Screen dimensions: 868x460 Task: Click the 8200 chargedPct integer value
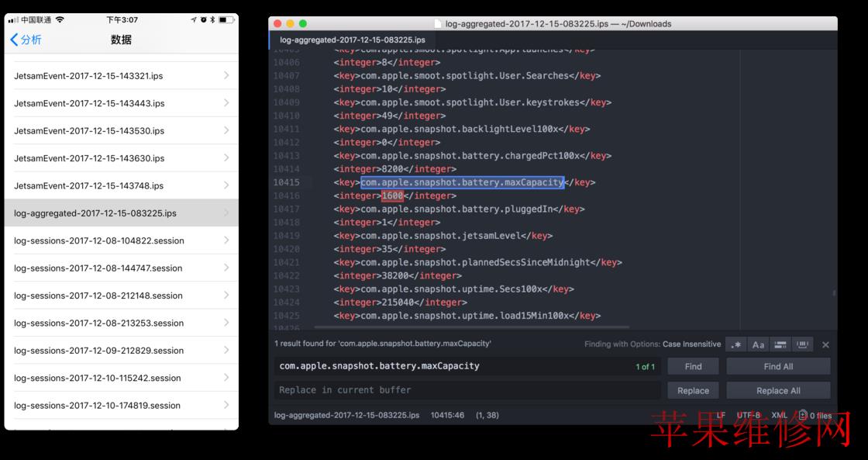pyautogui.click(x=392, y=169)
